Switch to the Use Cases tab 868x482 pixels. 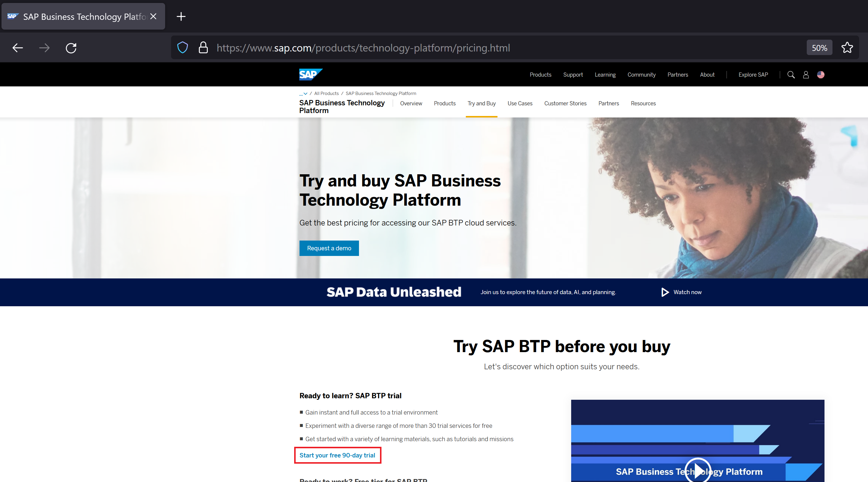pos(520,103)
